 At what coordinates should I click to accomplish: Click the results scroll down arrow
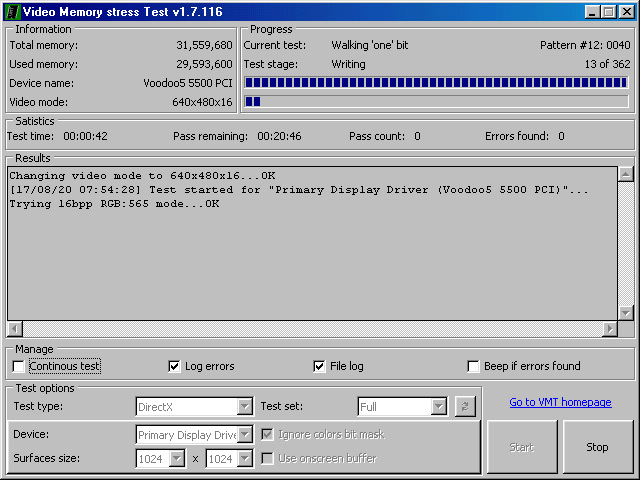coord(626,313)
